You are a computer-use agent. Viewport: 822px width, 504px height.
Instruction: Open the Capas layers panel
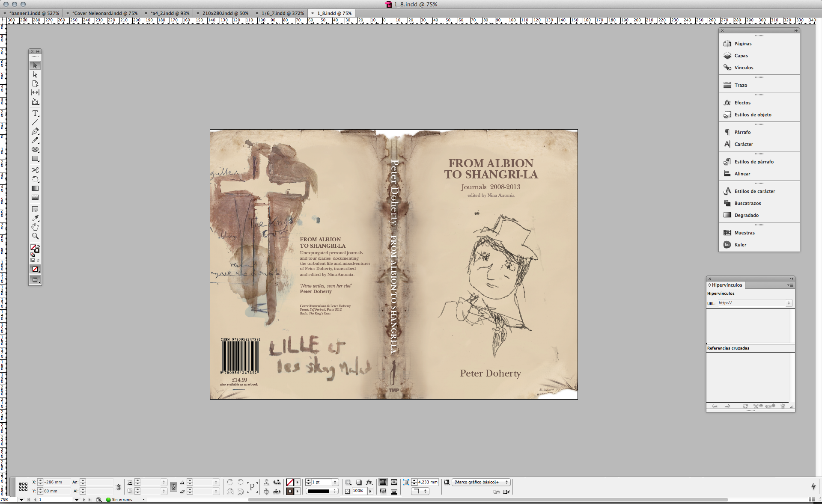click(741, 56)
